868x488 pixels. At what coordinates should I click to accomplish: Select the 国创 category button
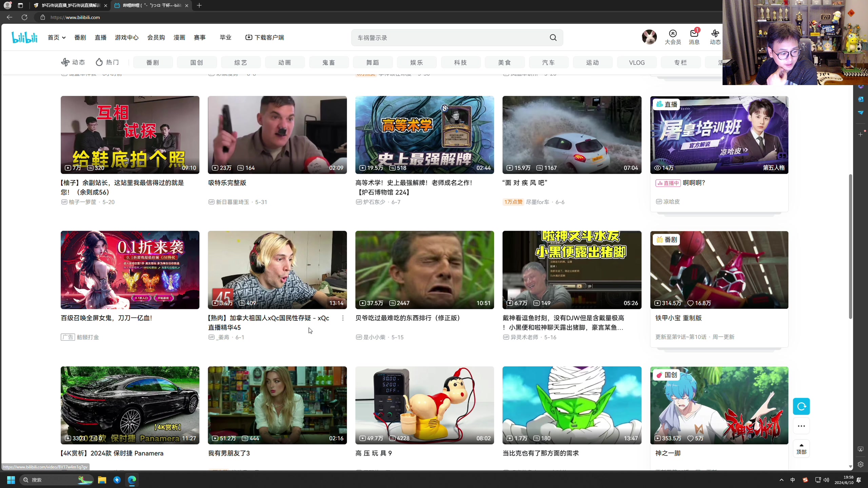point(197,62)
